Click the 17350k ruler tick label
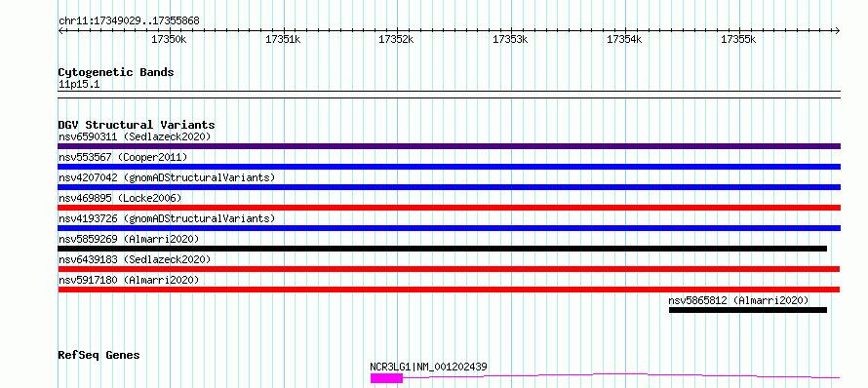Image resolution: width=868 pixels, height=388 pixels. (169, 39)
